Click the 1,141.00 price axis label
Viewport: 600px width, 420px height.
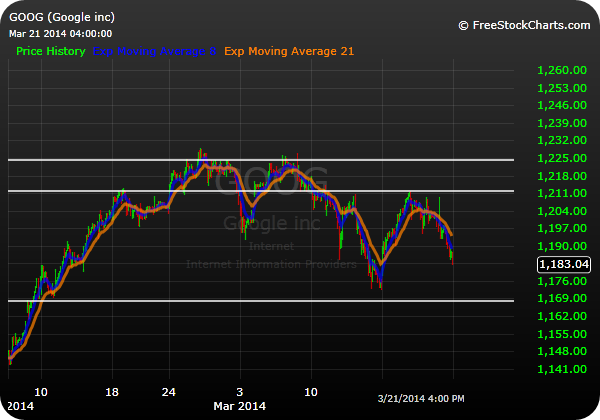pyautogui.click(x=560, y=370)
